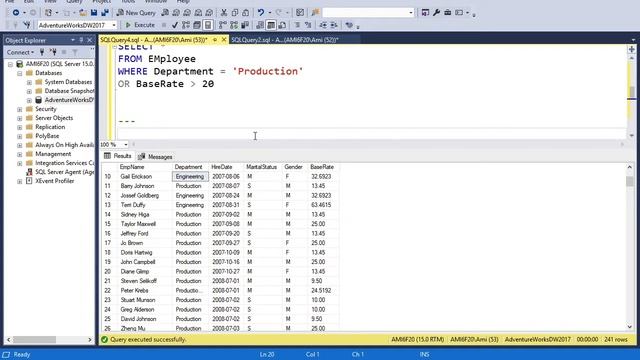
Task: Click the navigate backward arrow icon
Action: [16, 13]
